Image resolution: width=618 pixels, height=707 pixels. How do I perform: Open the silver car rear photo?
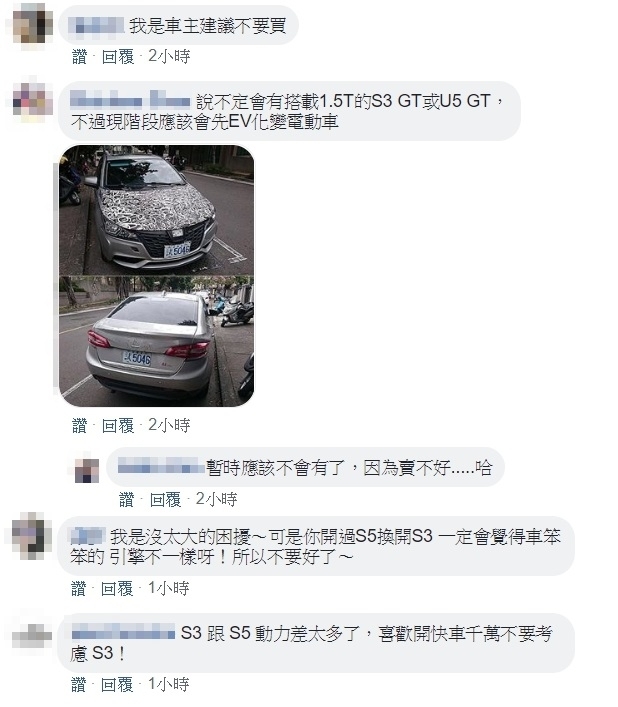click(x=156, y=341)
